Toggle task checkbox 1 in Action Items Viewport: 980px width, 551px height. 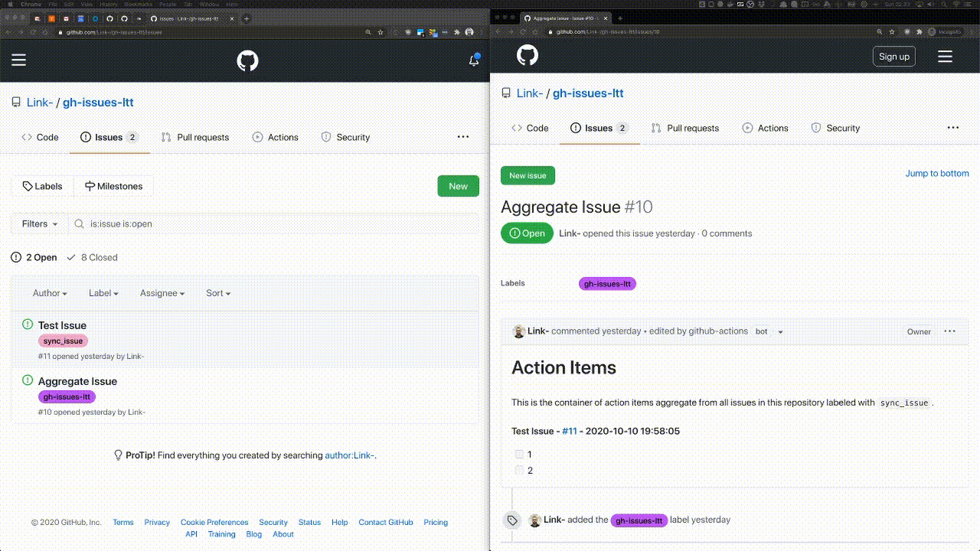[x=519, y=455]
